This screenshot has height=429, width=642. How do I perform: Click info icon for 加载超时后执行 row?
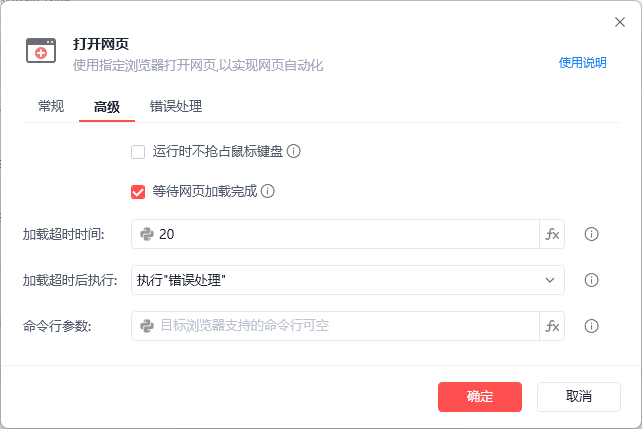click(591, 280)
